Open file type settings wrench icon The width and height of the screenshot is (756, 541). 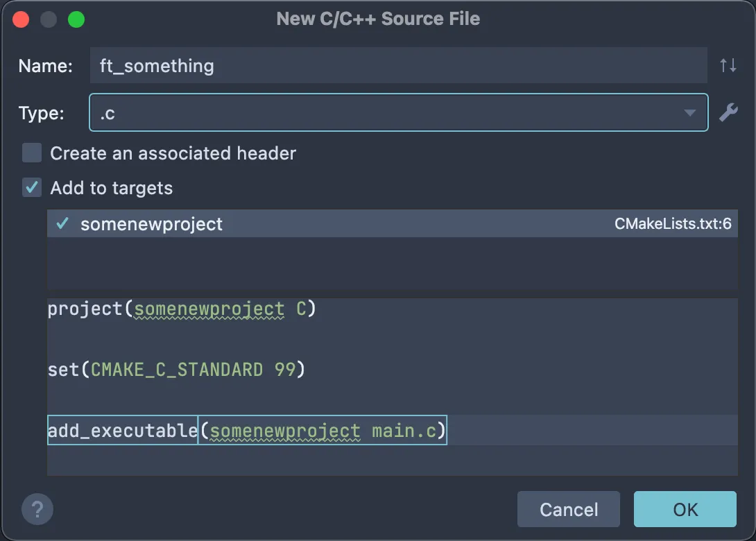(728, 112)
